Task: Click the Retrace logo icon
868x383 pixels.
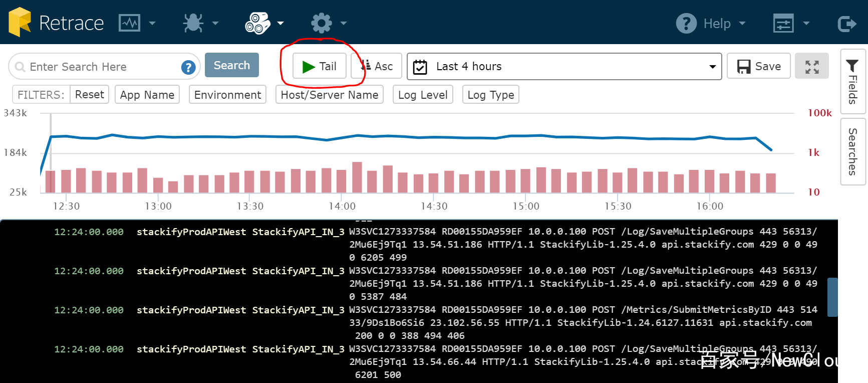Action: coord(20,22)
